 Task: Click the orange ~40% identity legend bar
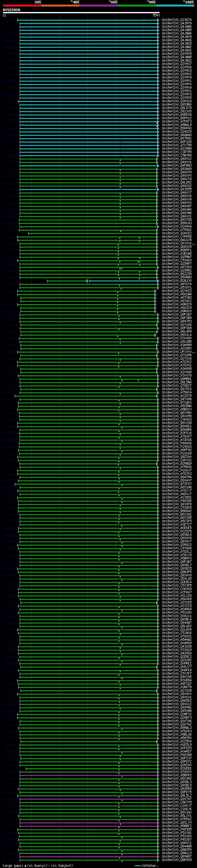point(60,6)
